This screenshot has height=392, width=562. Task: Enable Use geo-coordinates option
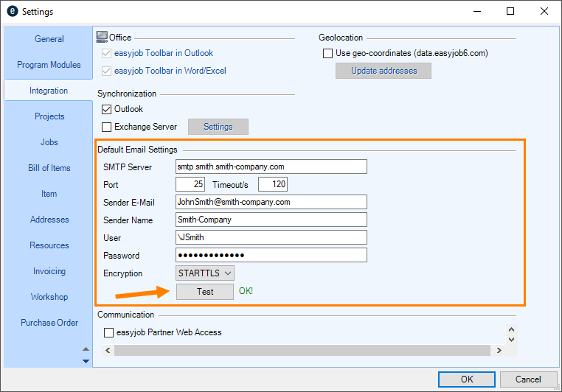click(327, 53)
